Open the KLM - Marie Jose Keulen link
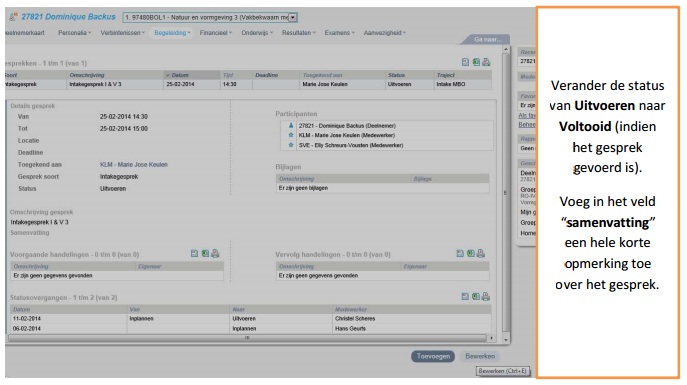The height and width of the screenshot is (385, 687). 134,164
